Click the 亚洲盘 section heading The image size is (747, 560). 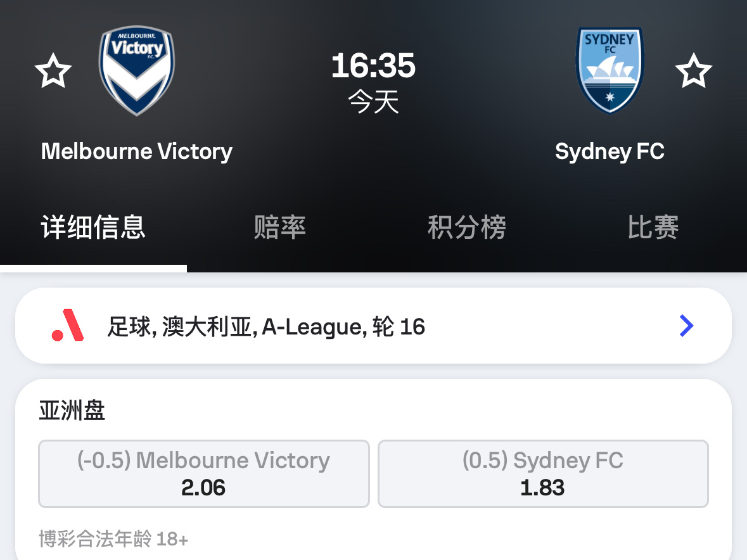(x=72, y=410)
